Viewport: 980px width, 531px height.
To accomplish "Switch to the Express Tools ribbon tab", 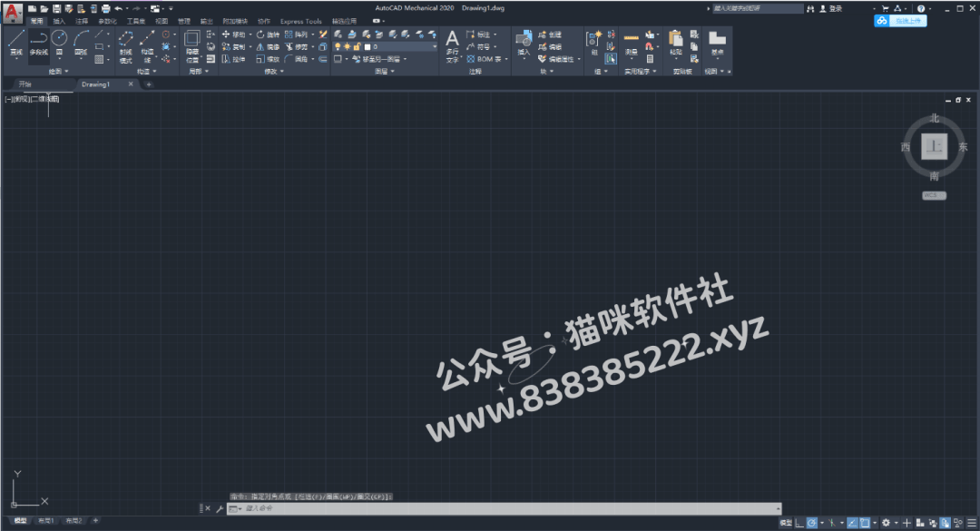I will click(300, 21).
